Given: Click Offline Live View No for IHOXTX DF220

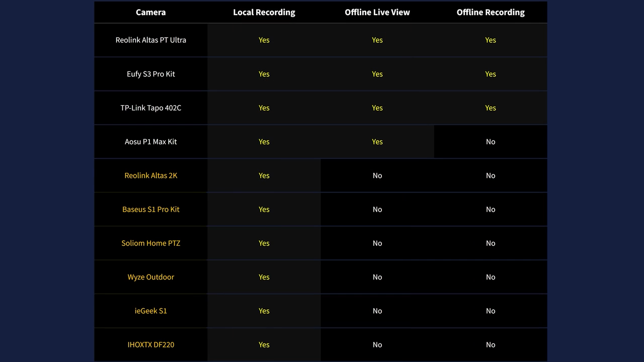Looking at the screenshot, I should pyautogui.click(x=377, y=345).
